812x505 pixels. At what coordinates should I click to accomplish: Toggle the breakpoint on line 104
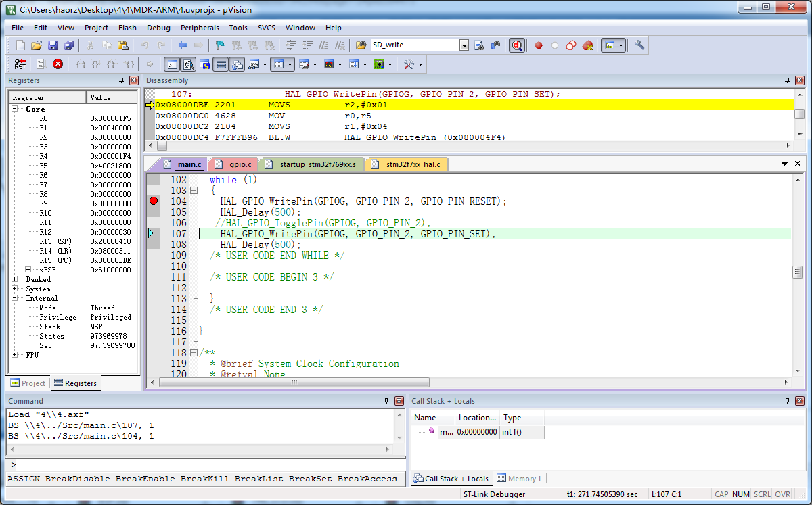point(154,201)
